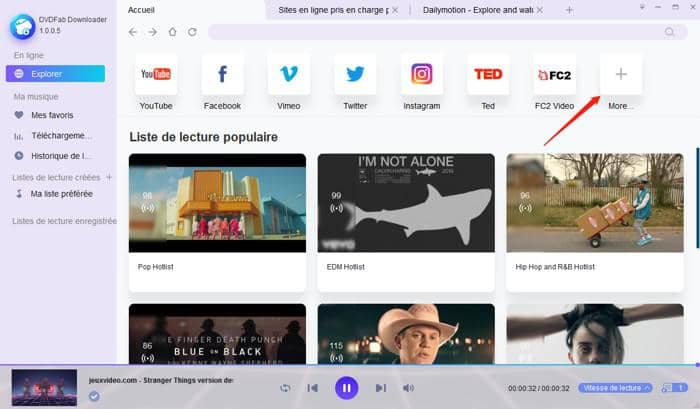
Task: Switch to the Dailymotion tab
Action: pyautogui.click(x=478, y=10)
